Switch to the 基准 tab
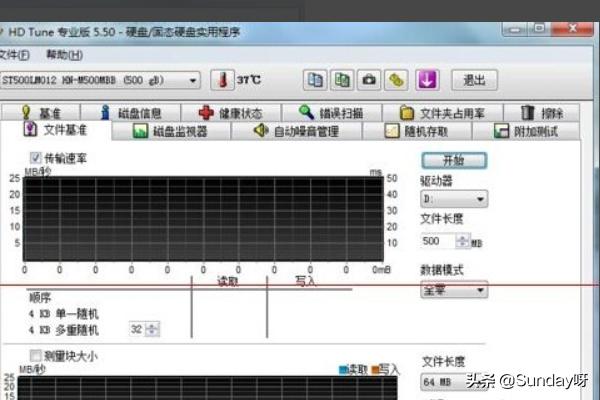 coord(41,113)
